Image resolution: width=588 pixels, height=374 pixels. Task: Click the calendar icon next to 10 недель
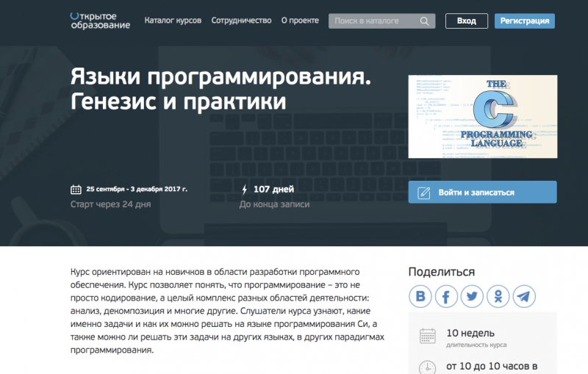pos(427,337)
